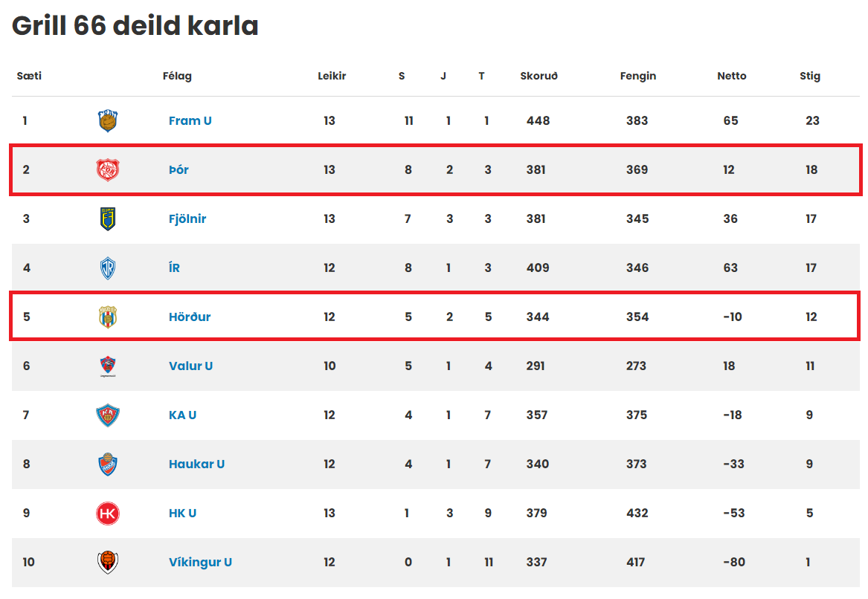This screenshot has width=868, height=599.
Task: Click the KA U team badge
Action: point(108,415)
